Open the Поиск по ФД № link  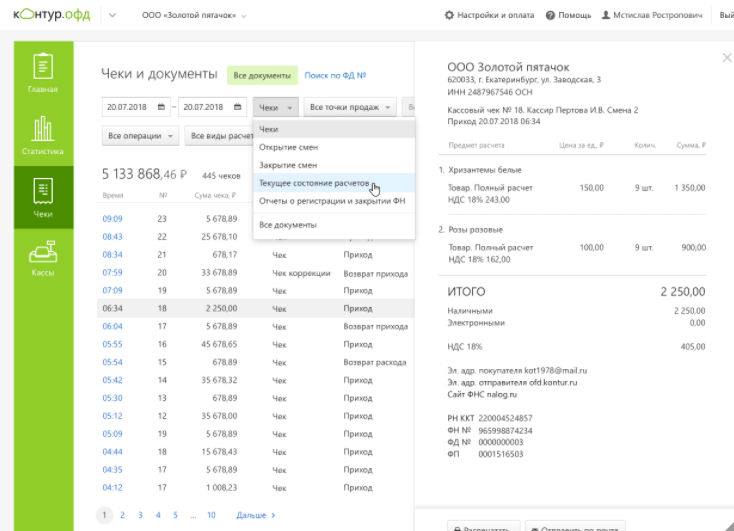tap(334, 75)
